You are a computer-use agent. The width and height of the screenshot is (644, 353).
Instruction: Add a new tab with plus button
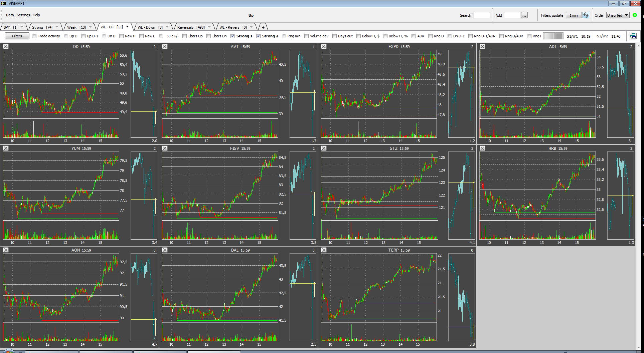[x=263, y=27]
